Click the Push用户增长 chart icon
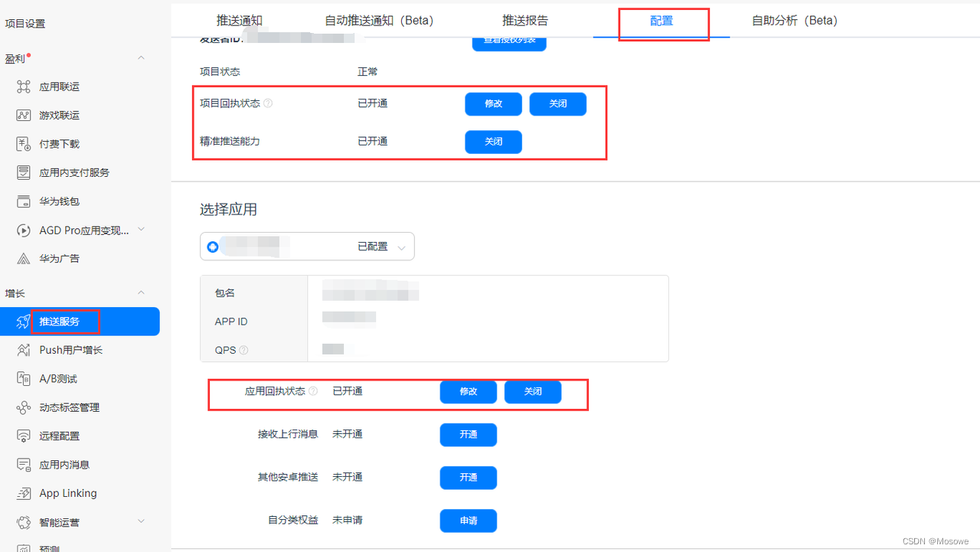The width and height of the screenshot is (980, 552). (24, 350)
